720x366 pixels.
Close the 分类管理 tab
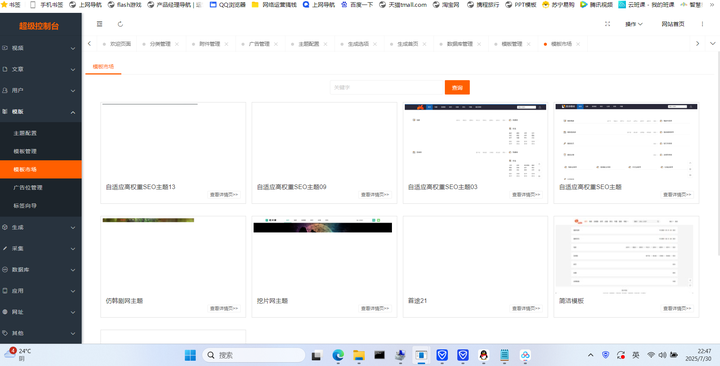pyautogui.click(x=177, y=44)
